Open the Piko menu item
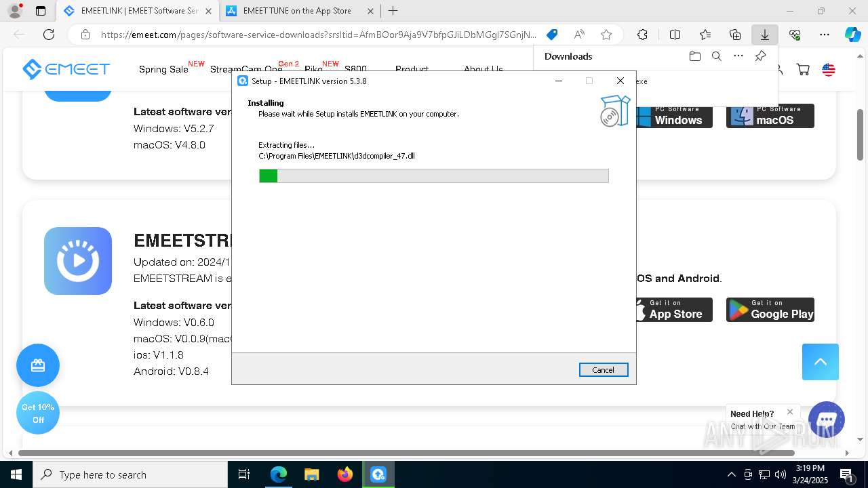 pos(313,69)
